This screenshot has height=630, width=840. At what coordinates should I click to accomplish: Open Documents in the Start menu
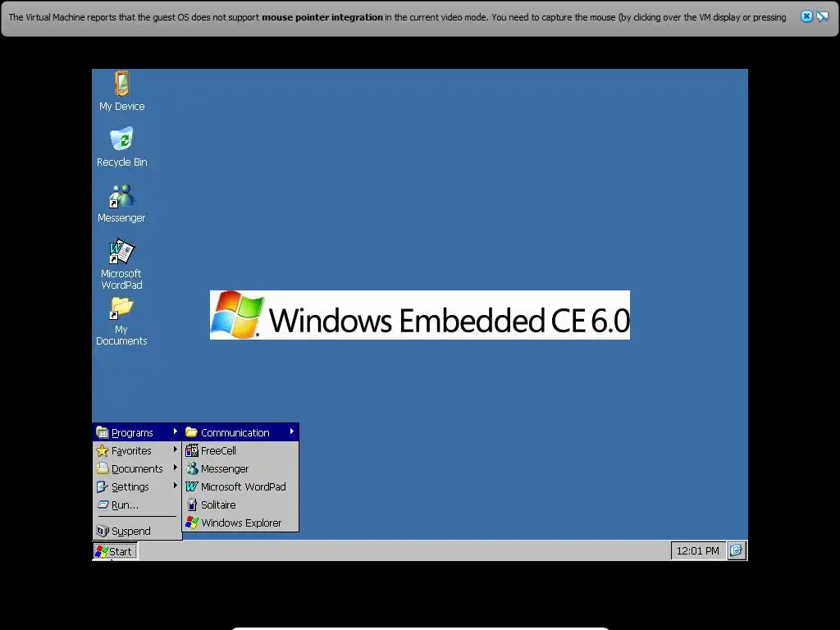(137, 468)
